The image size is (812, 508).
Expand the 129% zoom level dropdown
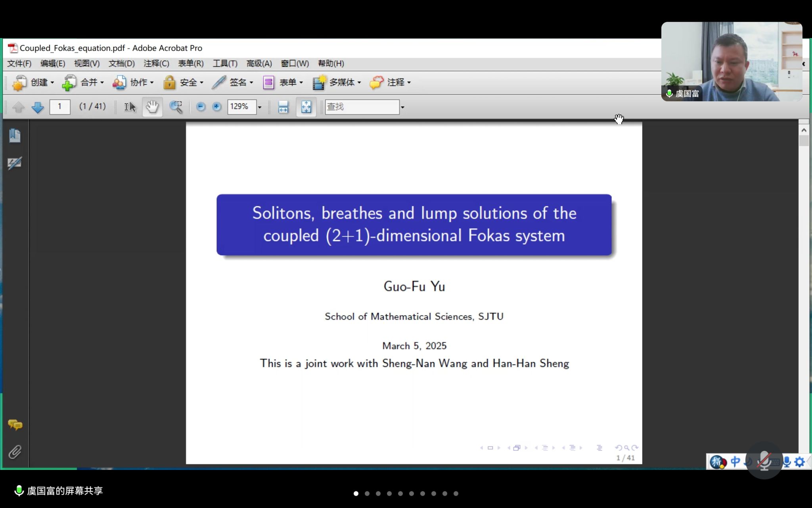[x=260, y=107]
